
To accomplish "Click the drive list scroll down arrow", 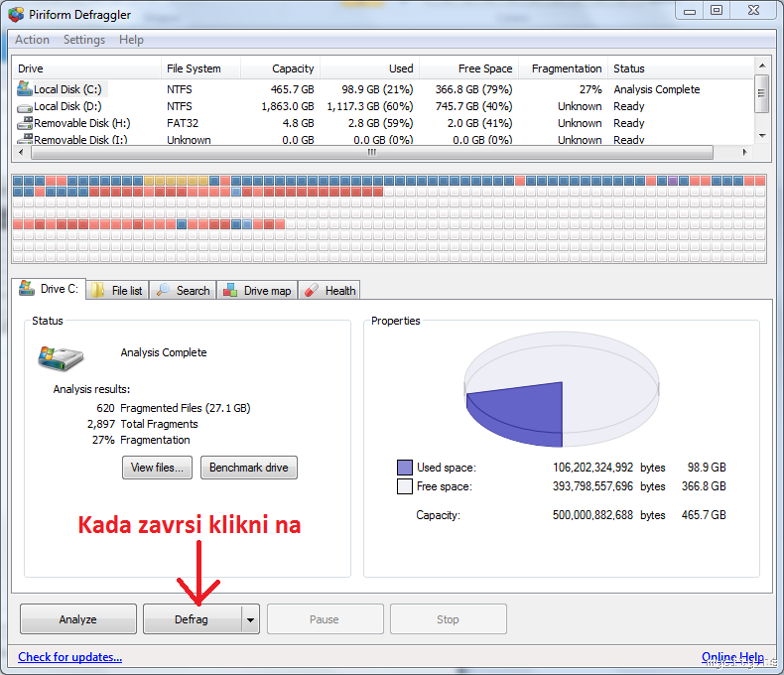I will click(762, 136).
